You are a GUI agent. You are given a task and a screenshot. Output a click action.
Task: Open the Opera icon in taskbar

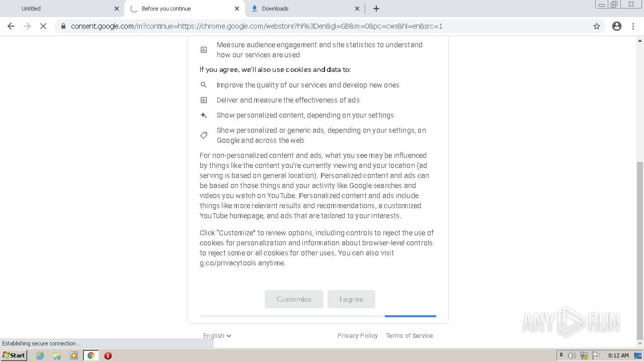pos(108,355)
